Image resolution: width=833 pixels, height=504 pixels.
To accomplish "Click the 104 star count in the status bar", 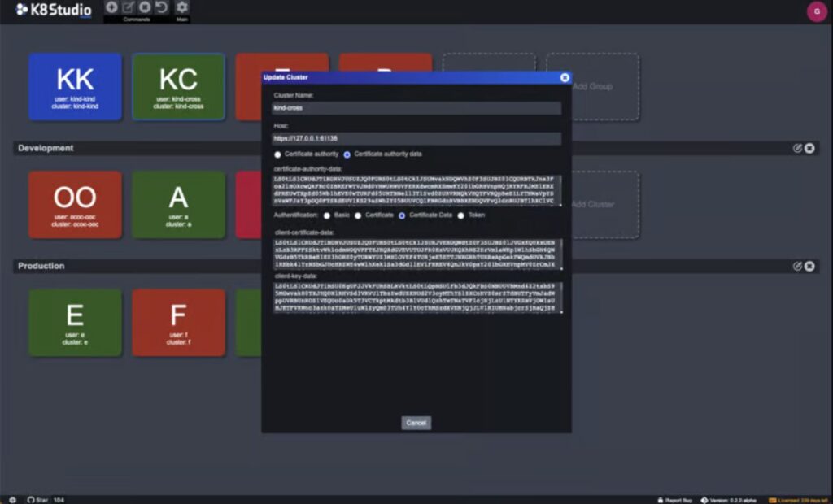I will [59, 500].
